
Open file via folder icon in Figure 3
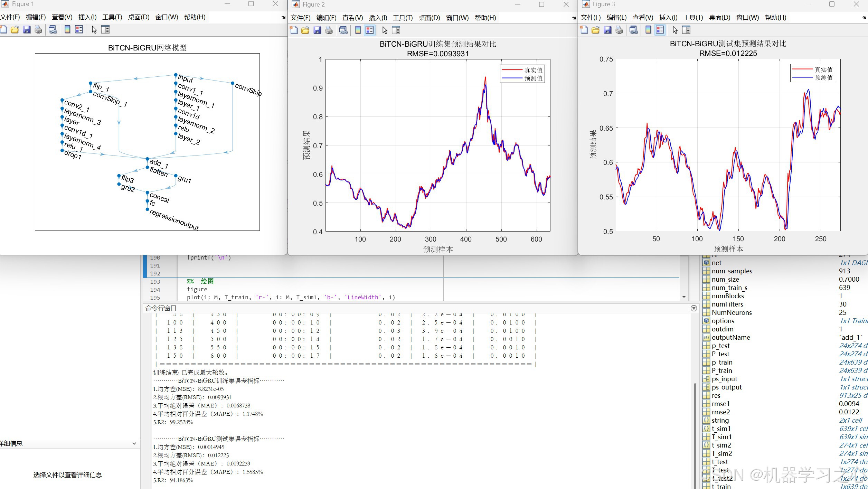595,30
